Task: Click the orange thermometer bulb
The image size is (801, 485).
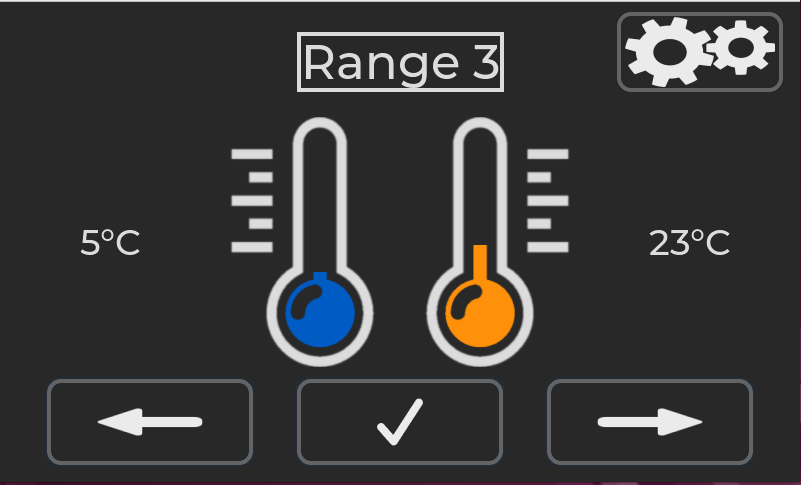Action: coord(480,313)
